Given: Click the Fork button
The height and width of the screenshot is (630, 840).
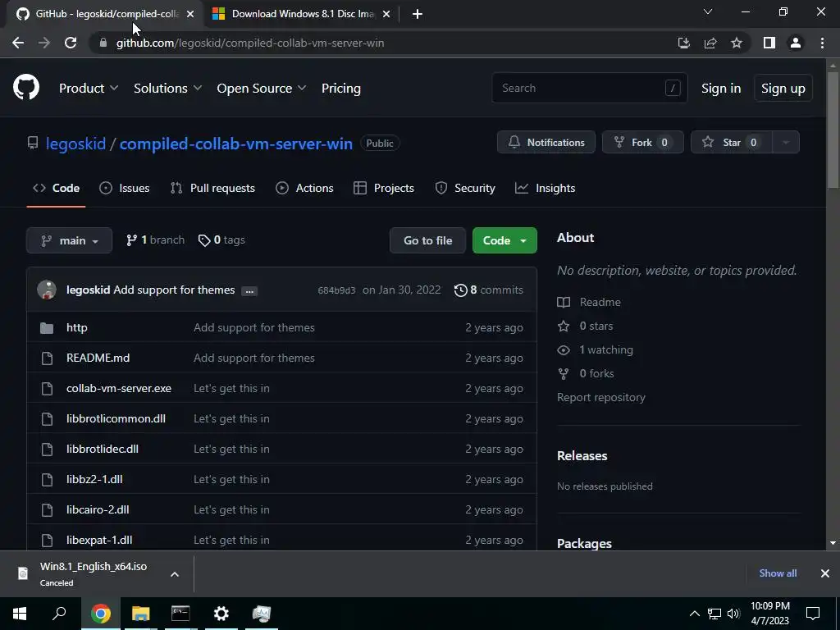Looking at the screenshot, I should (x=643, y=143).
